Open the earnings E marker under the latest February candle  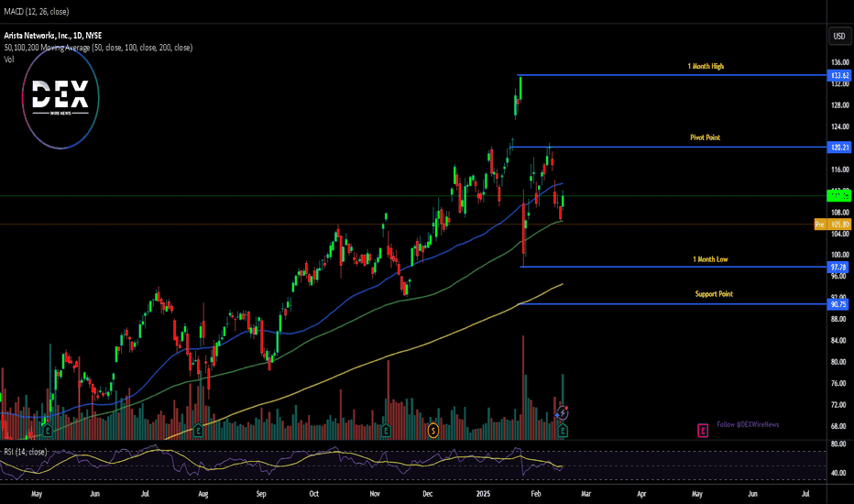pyautogui.click(x=563, y=431)
